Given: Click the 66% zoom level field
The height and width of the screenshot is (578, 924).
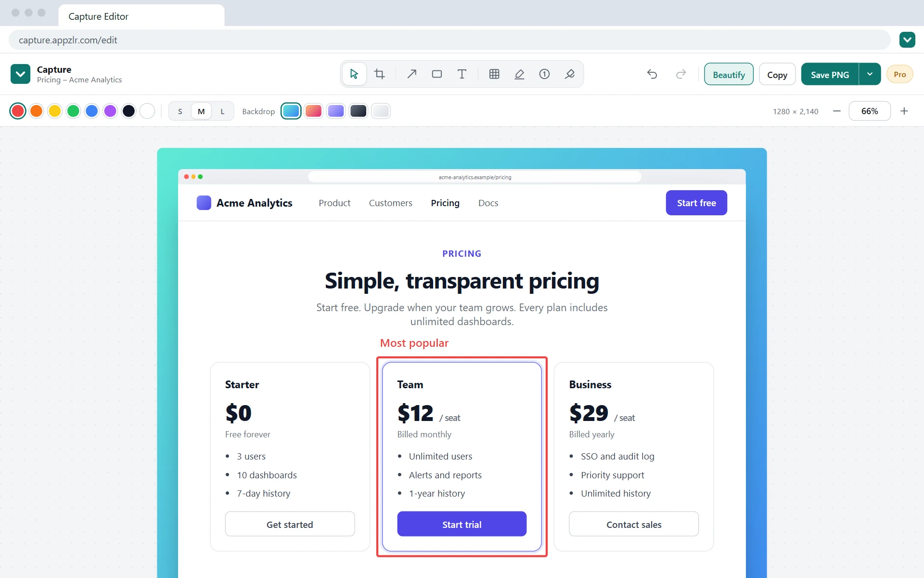Looking at the screenshot, I should click(x=870, y=111).
